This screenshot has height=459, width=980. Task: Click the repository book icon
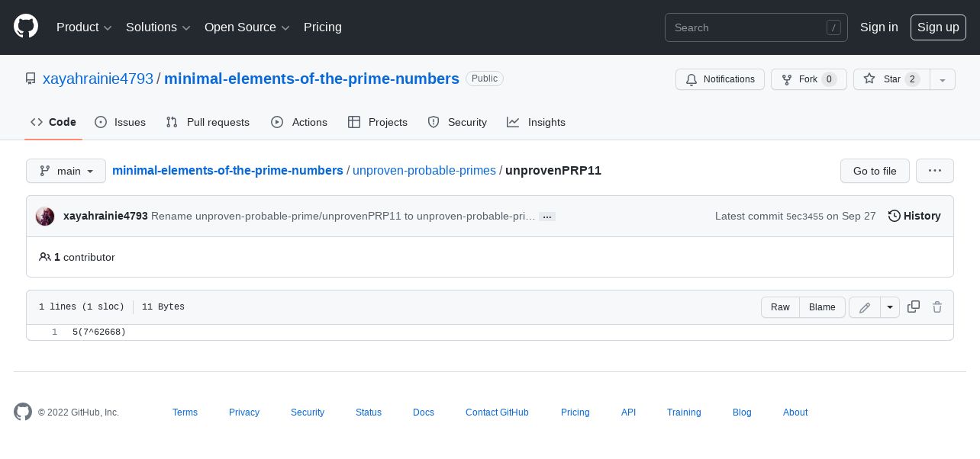coord(31,79)
